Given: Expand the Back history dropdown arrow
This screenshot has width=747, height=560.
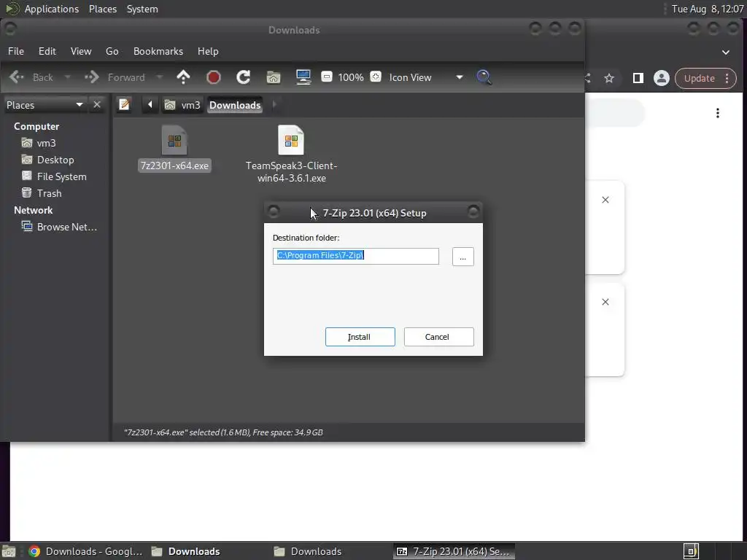Looking at the screenshot, I should [67, 77].
